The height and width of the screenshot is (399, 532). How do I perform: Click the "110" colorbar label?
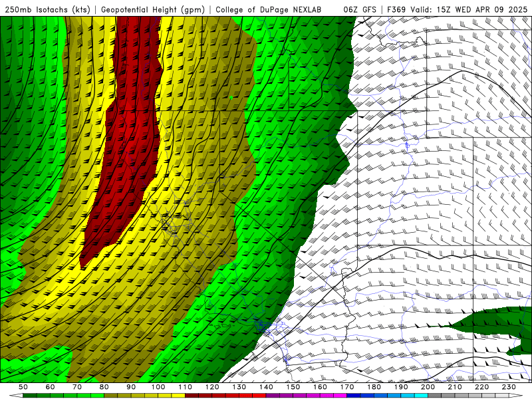click(185, 387)
